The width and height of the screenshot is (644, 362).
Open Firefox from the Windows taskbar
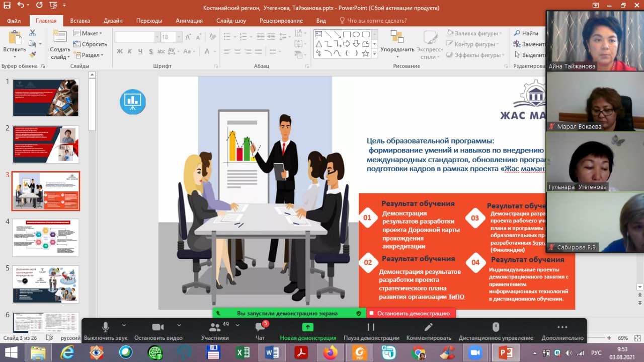pyautogui.click(x=331, y=353)
